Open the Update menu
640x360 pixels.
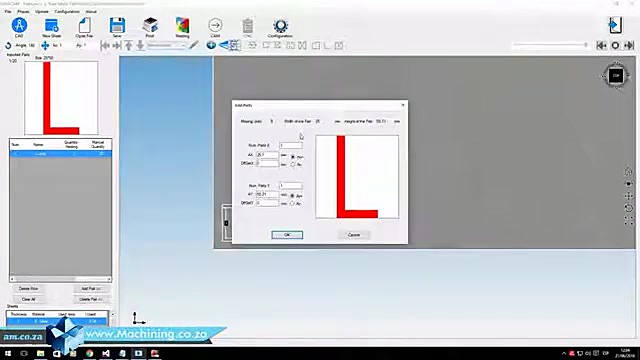pos(42,11)
